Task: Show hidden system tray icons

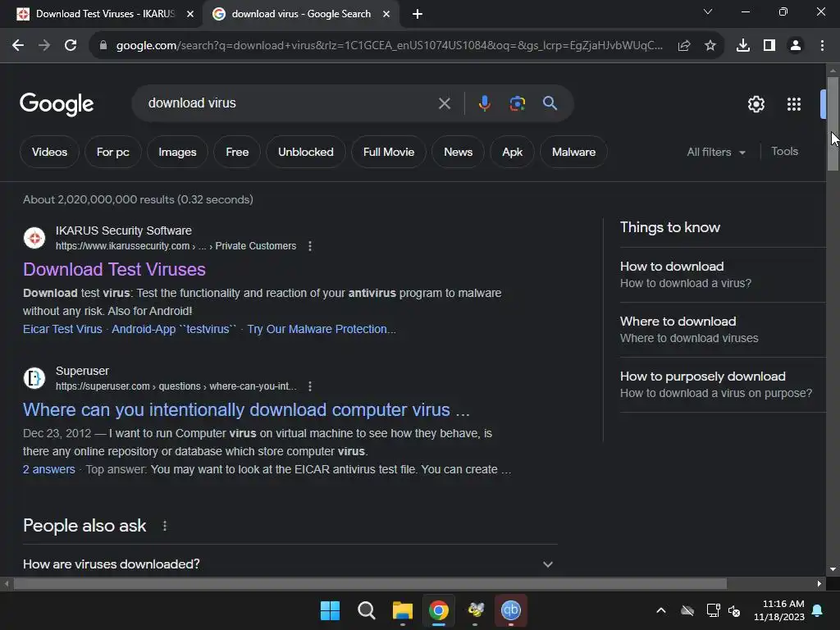Action: point(661,610)
